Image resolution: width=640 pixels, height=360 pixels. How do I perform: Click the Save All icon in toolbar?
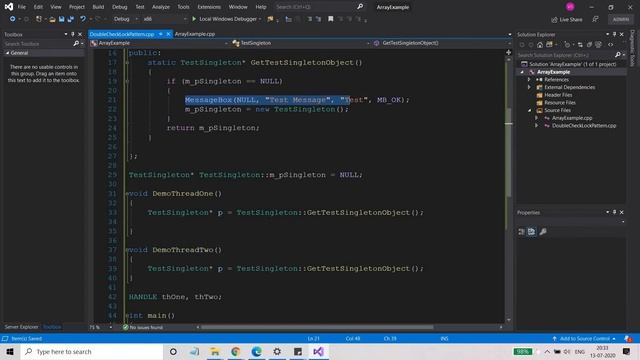pos(70,19)
